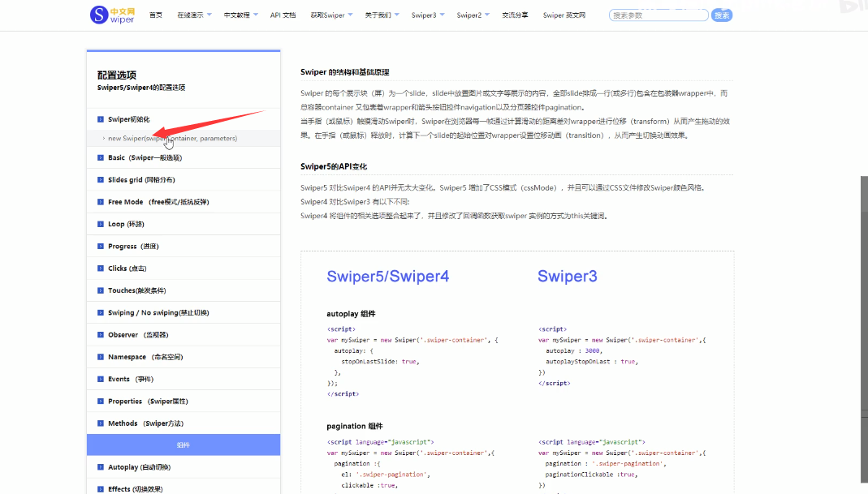Click the Autoplay section icon
868x494 pixels.
point(100,467)
